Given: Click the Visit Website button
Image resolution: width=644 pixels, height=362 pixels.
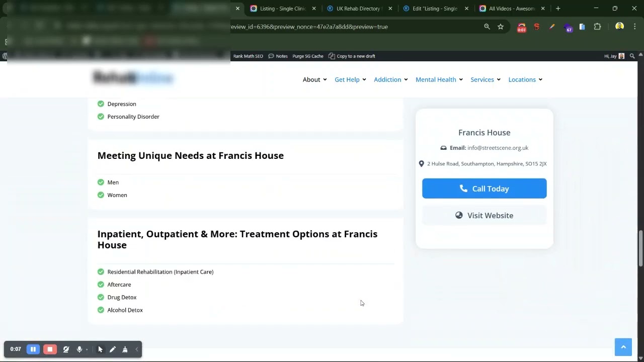Looking at the screenshot, I should [x=484, y=215].
